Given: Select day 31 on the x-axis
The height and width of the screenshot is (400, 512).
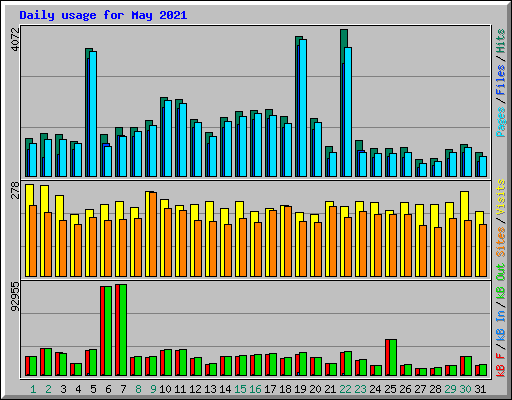Looking at the screenshot, I should click(x=480, y=389).
